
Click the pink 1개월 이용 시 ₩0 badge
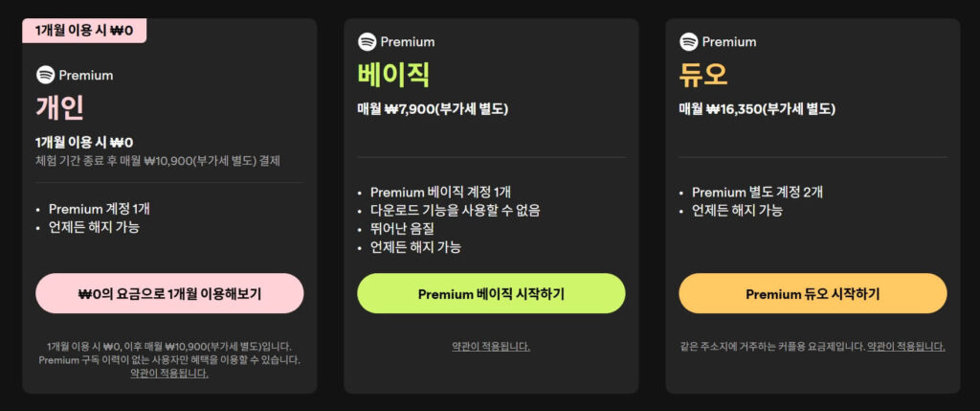pos(84,31)
